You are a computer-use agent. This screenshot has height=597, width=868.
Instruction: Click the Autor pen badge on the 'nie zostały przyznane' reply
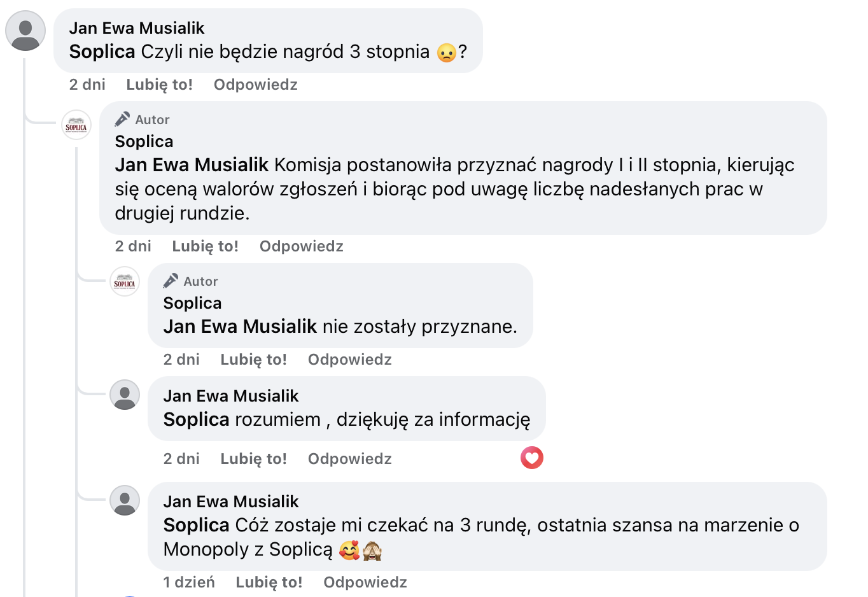171,281
